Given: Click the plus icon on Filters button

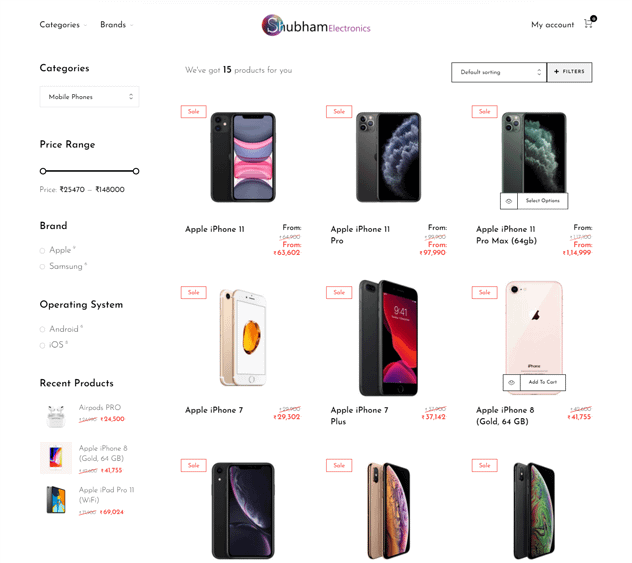Looking at the screenshot, I should click(x=556, y=72).
